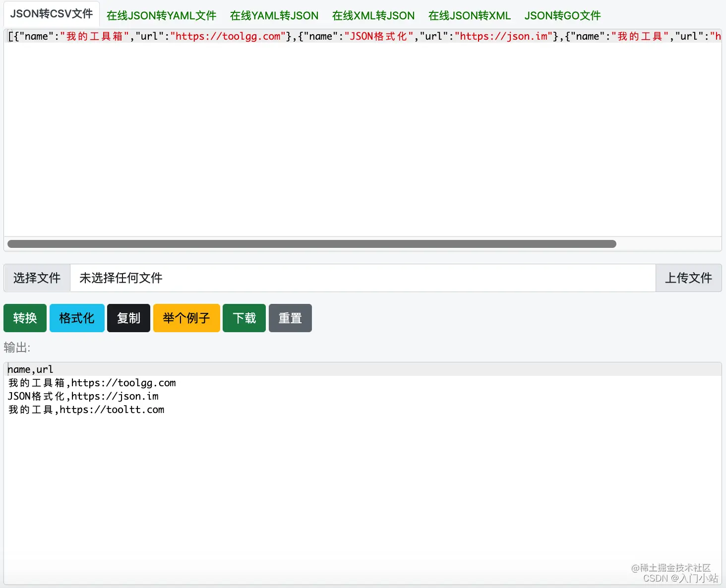Image resolution: width=726 pixels, height=588 pixels.
Task: Open the 在线XML转JSON tab
Action: point(373,15)
